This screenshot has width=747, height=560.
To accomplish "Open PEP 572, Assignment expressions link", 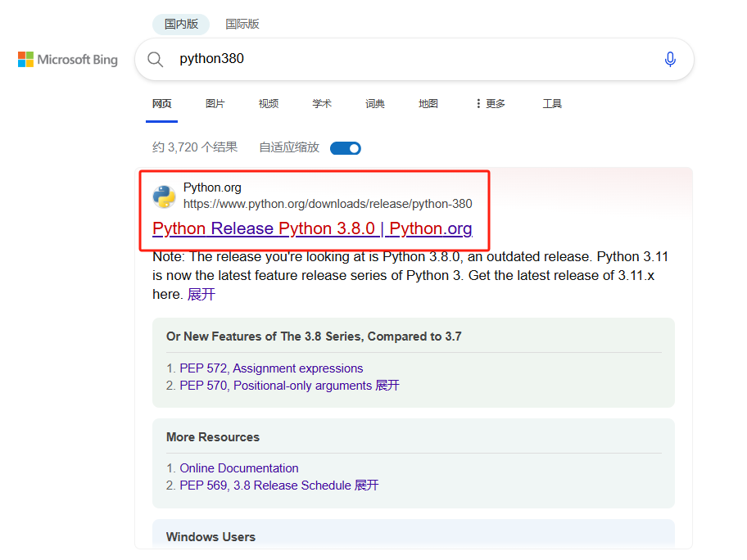I will coord(271,368).
